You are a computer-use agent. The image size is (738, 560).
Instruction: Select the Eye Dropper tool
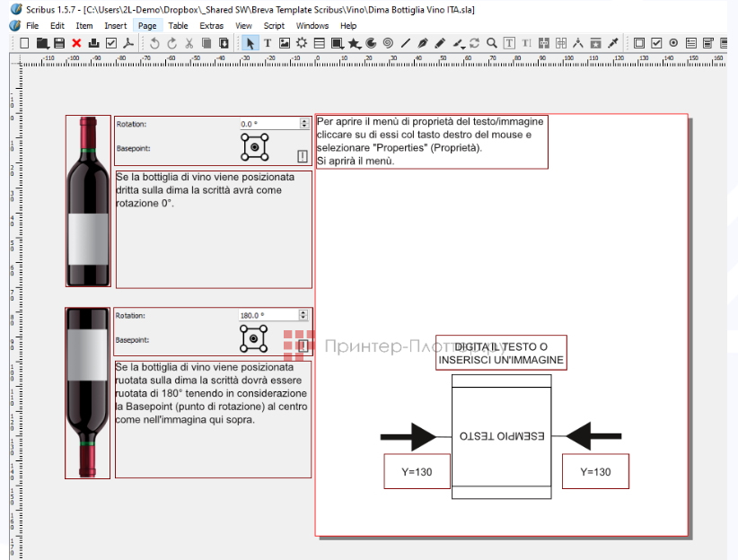coord(615,42)
